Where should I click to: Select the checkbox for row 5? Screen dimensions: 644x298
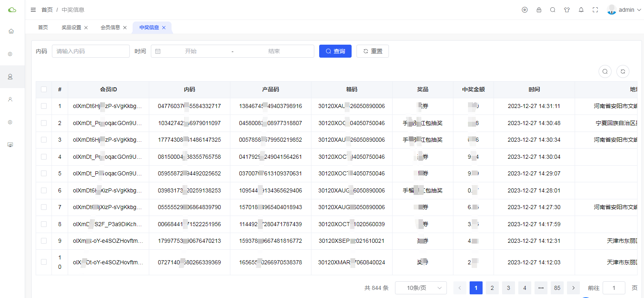[x=44, y=173]
